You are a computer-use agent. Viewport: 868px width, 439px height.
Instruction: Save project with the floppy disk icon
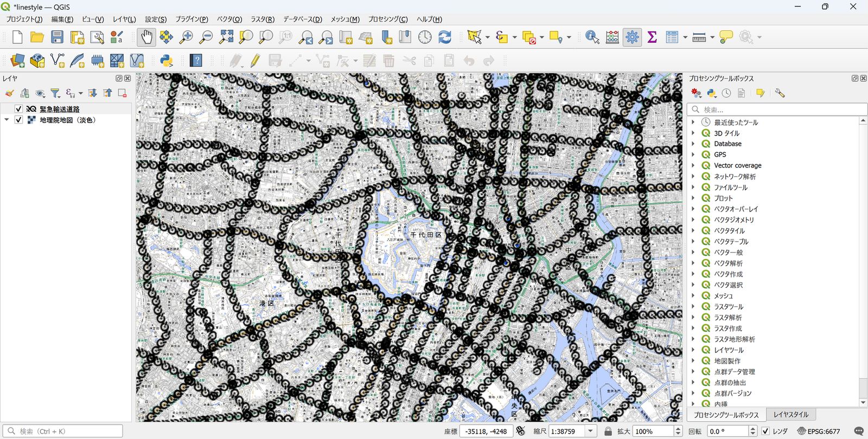[x=57, y=37]
